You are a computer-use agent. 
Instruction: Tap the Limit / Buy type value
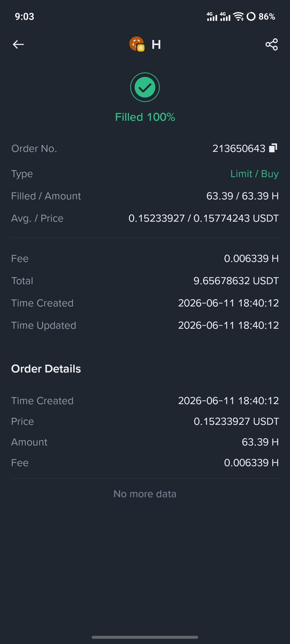255,174
